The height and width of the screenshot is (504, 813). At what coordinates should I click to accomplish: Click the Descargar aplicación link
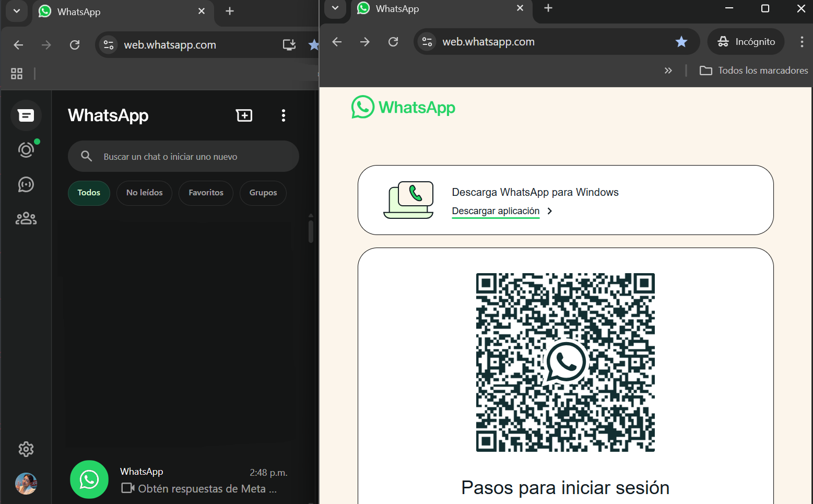(x=496, y=211)
